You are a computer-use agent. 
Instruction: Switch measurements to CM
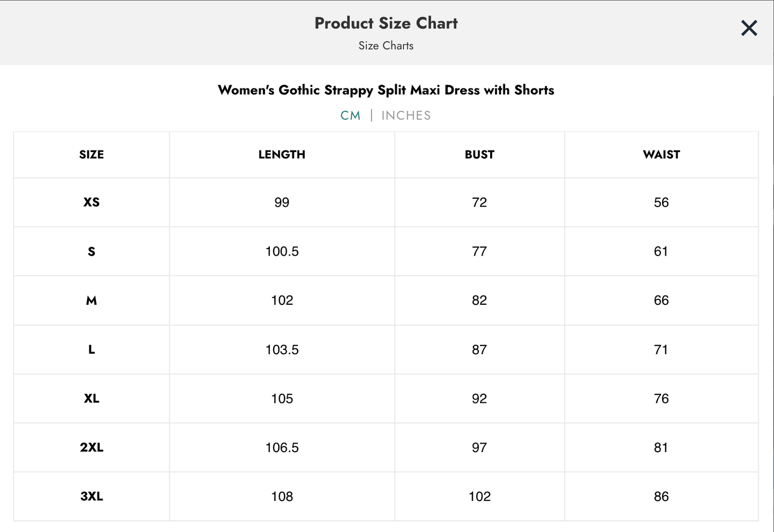[351, 115]
